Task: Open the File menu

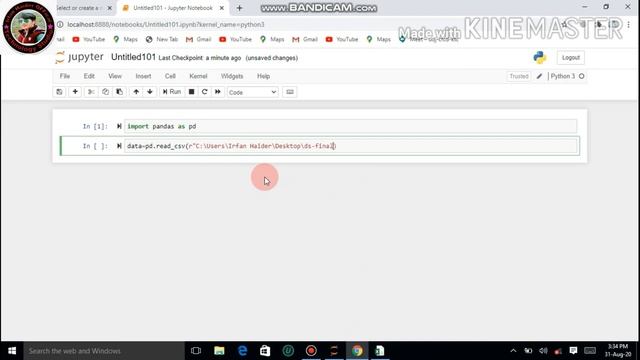Action: (65, 76)
